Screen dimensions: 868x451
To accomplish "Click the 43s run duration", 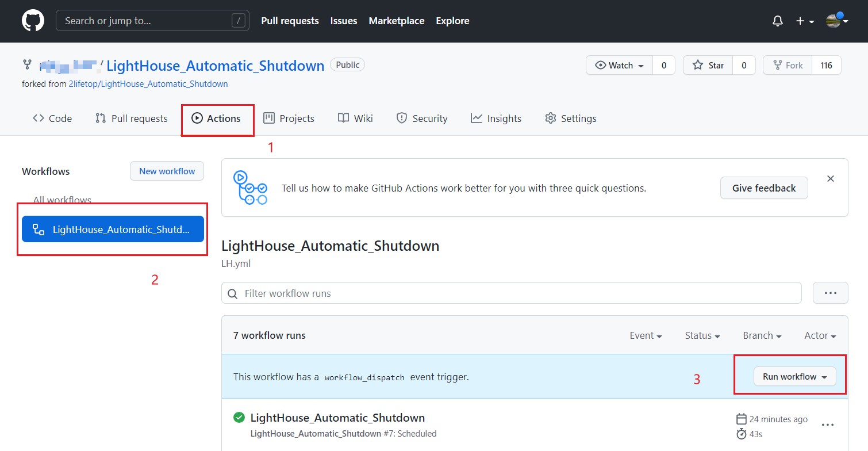I will tap(756, 434).
